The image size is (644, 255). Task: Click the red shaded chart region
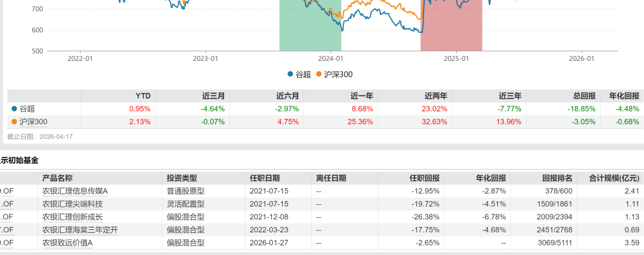pos(451,33)
